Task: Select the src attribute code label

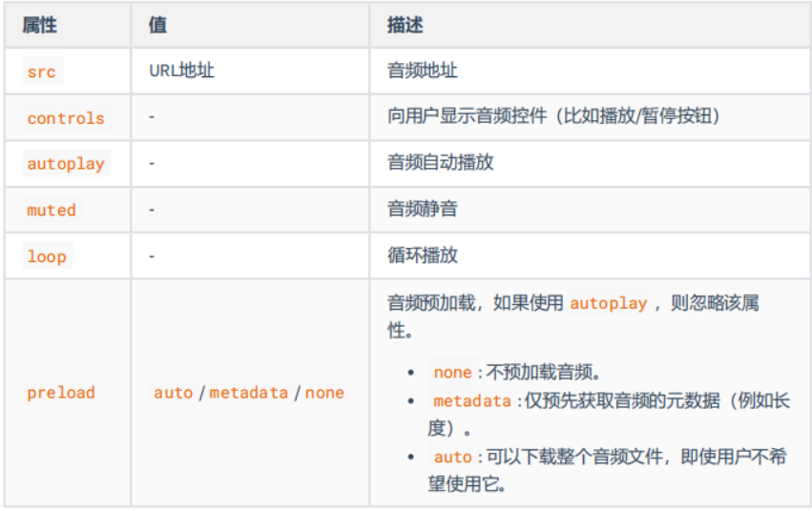Action: pos(41,72)
